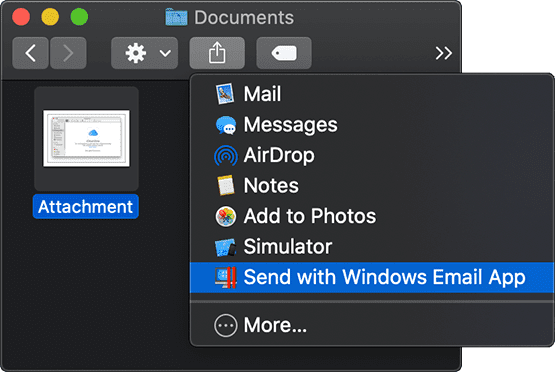Click the green zoom window button

pyautogui.click(x=79, y=17)
